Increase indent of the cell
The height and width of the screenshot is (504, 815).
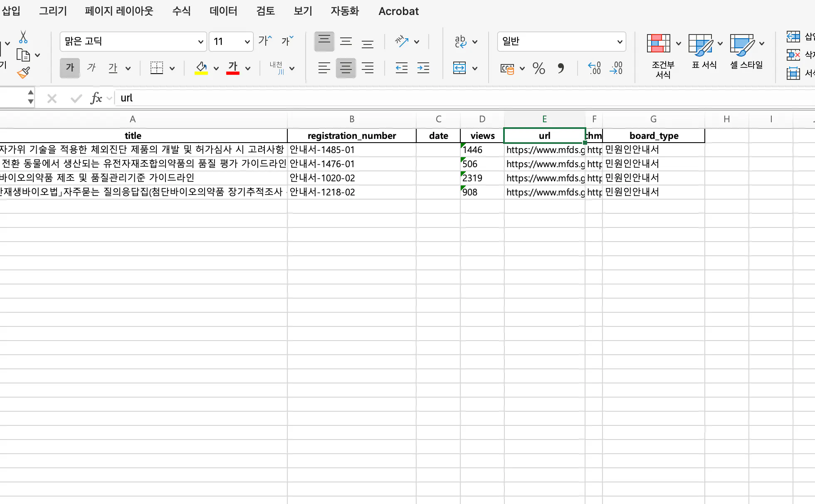click(423, 68)
